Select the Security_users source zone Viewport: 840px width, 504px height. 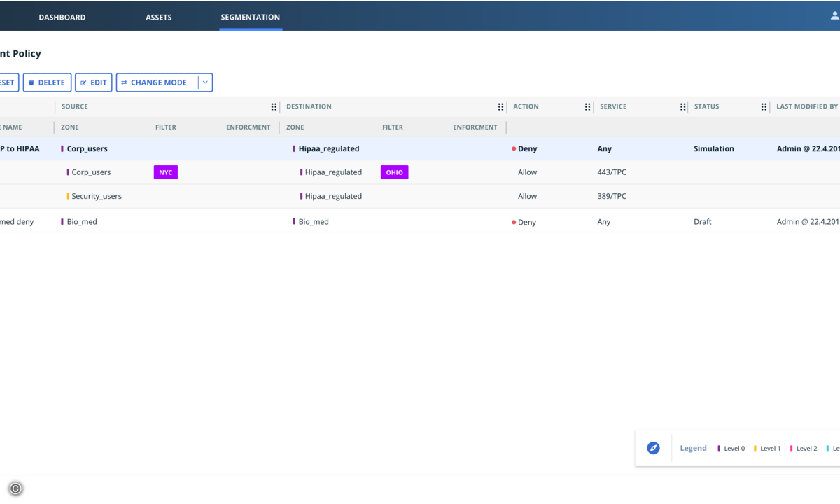[97, 196]
